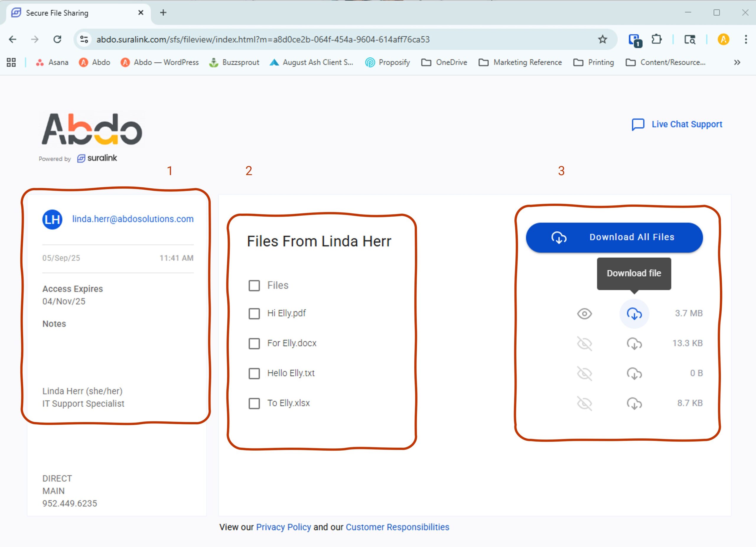This screenshot has width=756, height=547.
Task: Download the Hi Elly.pdf file
Action: pyautogui.click(x=634, y=314)
